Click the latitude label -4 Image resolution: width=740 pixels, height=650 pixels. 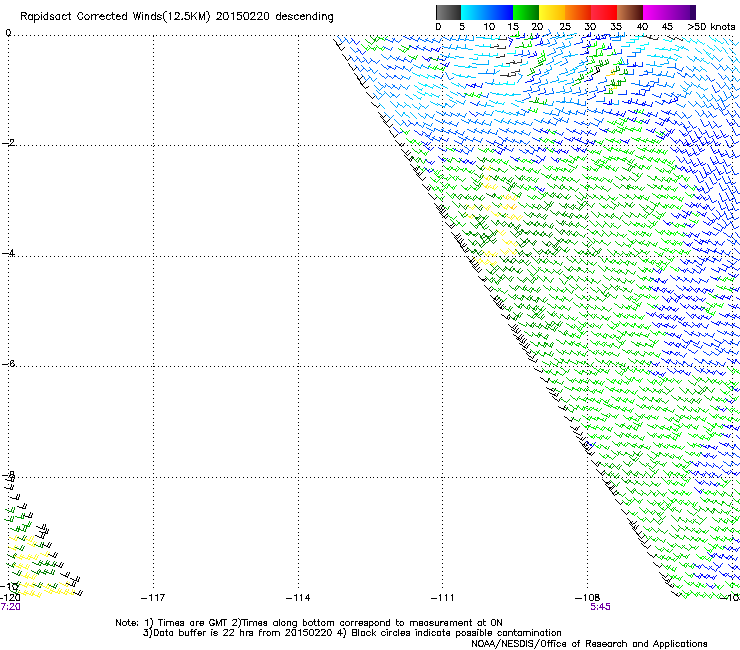(x=8, y=253)
